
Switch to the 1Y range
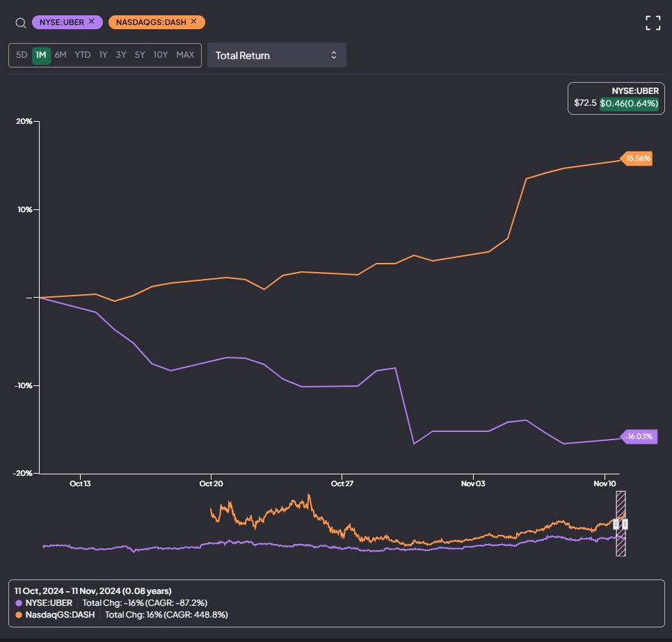click(103, 55)
